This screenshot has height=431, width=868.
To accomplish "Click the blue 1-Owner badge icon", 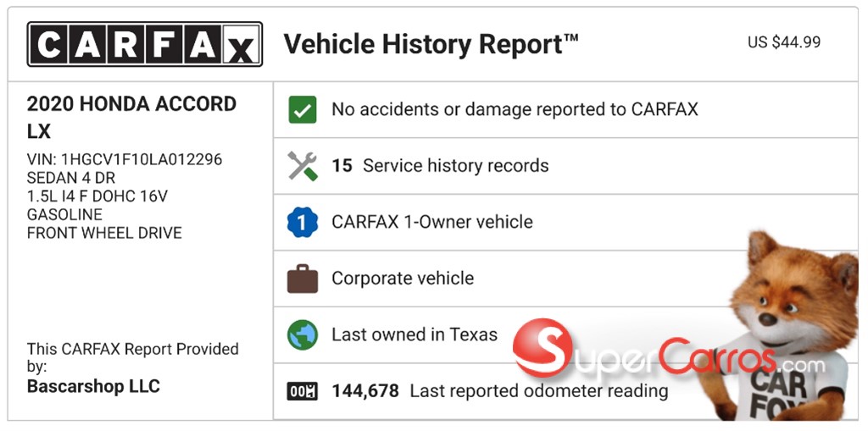I will [302, 223].
